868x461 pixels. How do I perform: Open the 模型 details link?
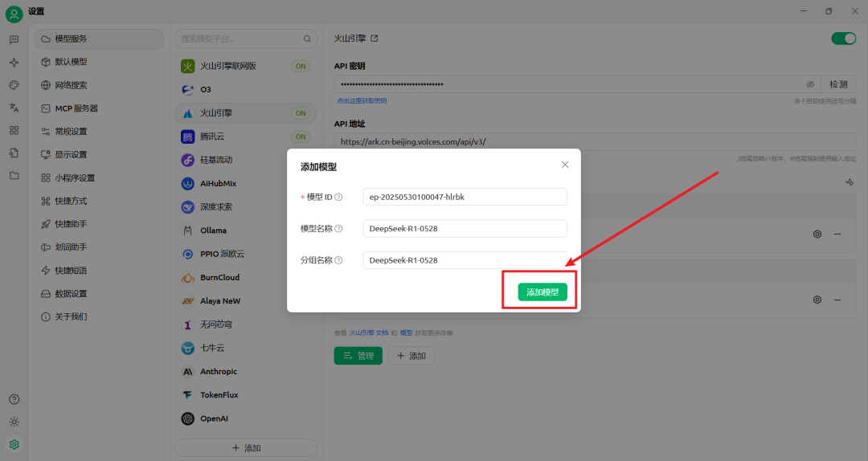point(407,332)
